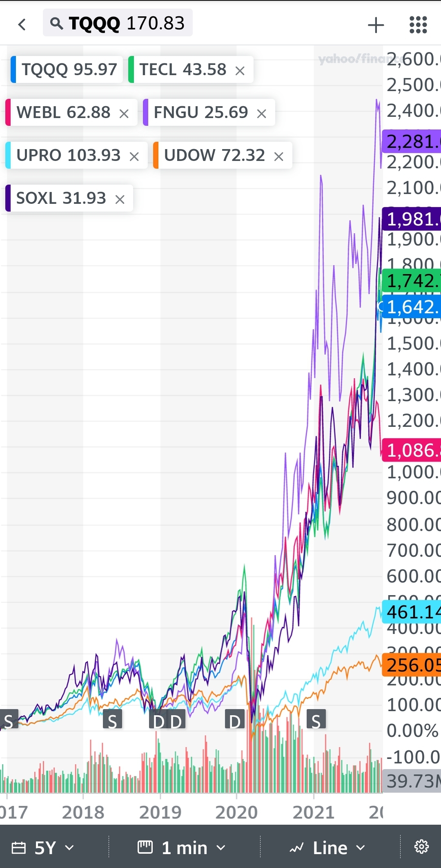Open the Line chart type dropdown
Image resolution: width=441 pixels, height=868 pixels.
[339, 848]
